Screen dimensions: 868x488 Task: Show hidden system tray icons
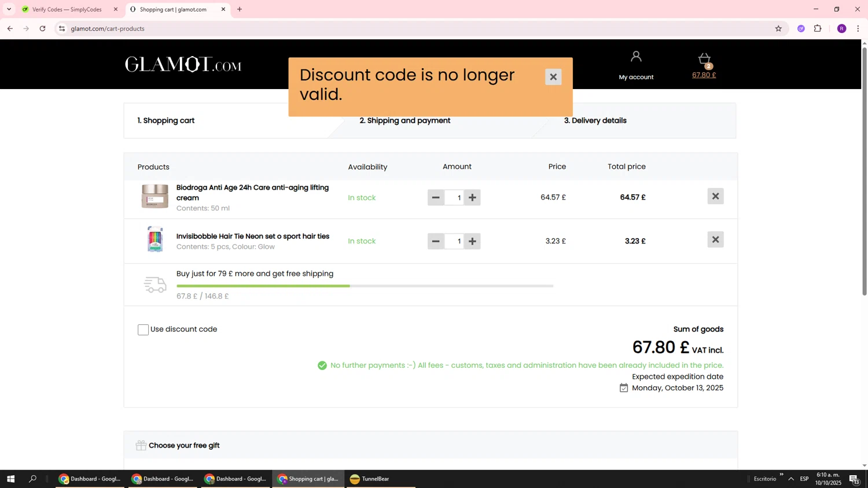(791, 479)
